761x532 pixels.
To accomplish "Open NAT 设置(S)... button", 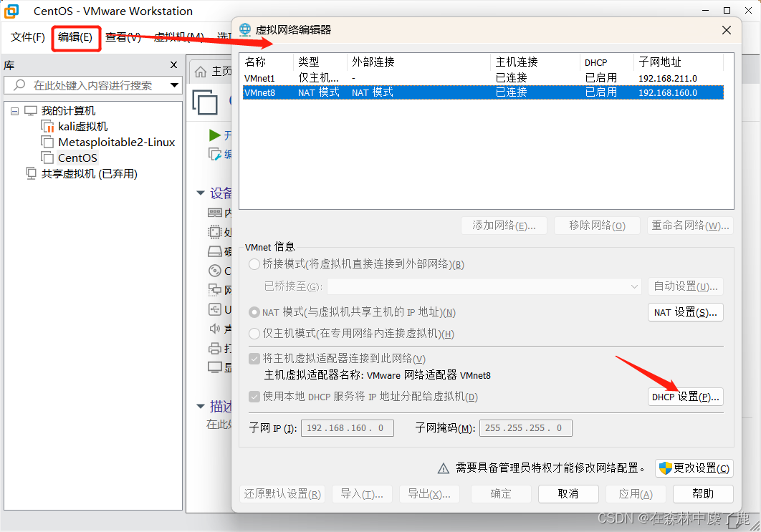I will click(x=686, y=312).
